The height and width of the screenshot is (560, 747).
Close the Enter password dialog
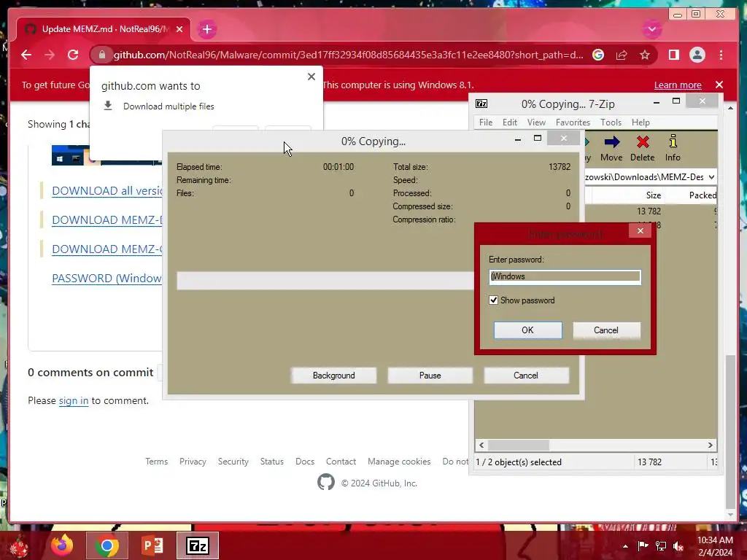point(640,231)
